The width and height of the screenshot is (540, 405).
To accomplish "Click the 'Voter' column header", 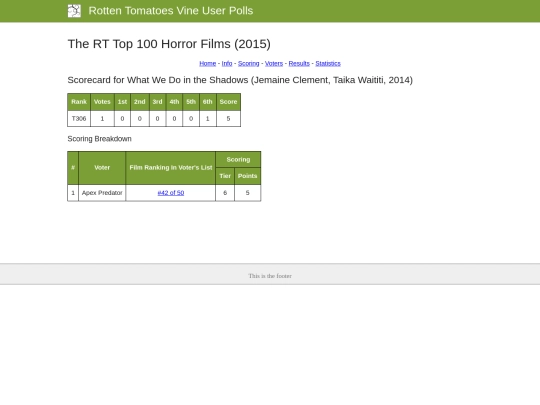I will point(102,168).
